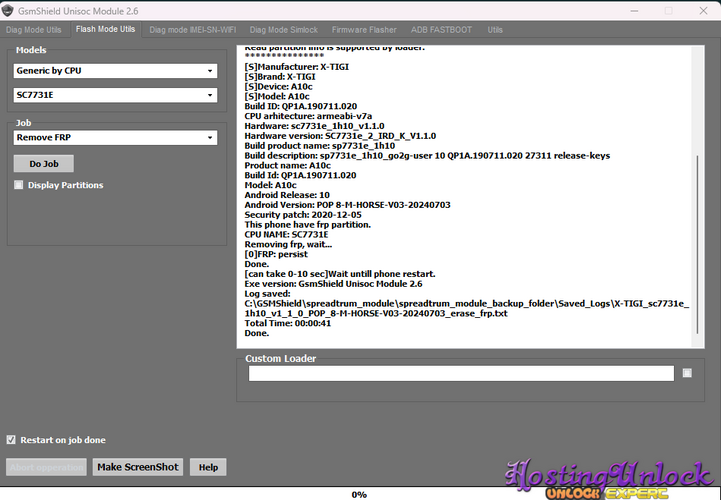Screen dimensions: 721x500
Task: Uncheck Restart on job done
Action: 11,440
